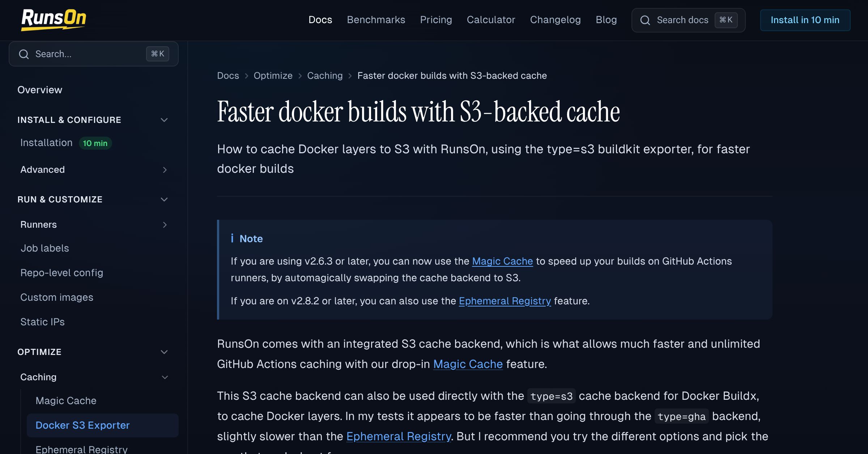
Task: Open the Optimize breadcrumb link
Action: click(x=273, y=76)
